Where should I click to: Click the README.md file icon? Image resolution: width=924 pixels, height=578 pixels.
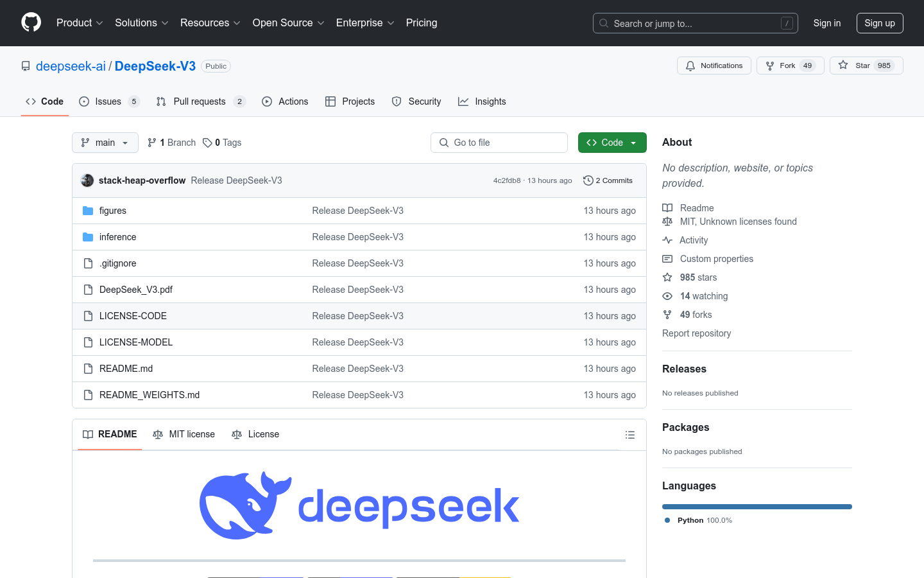click(x=88, y=369)
